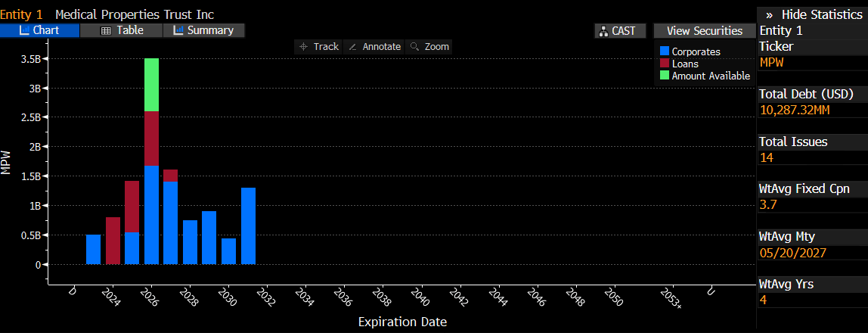The height and width of the screenshot is (333, 868).
Task: Click the CAST hierarchy icon
Action: pyautogui.click(x=604, y=31)
